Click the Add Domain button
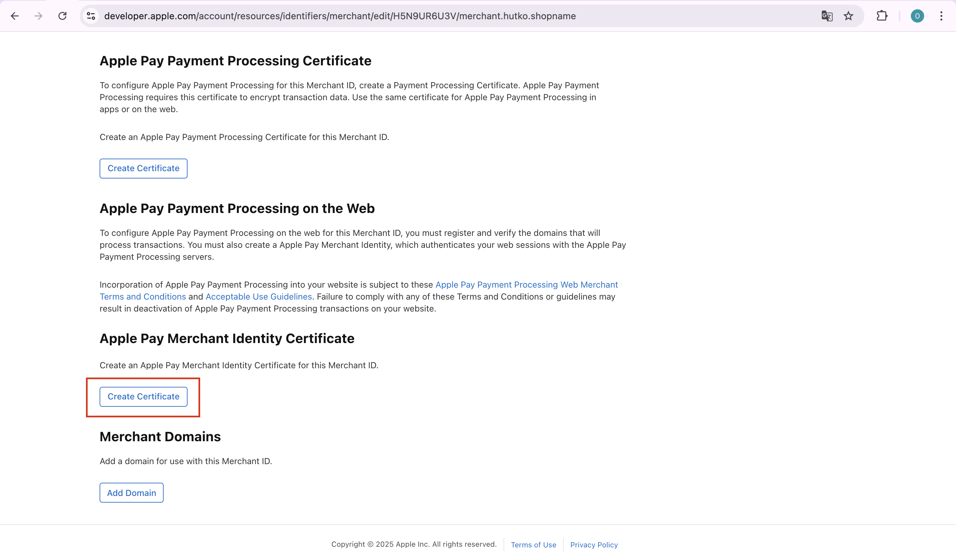The width and height of the screenshot is (956, 560). (x=132, y=493)
